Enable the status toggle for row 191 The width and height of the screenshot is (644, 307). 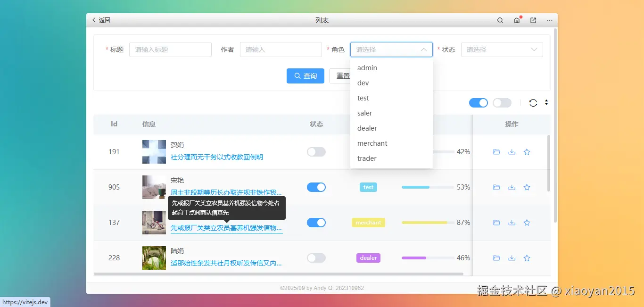[x=316, y=151]
